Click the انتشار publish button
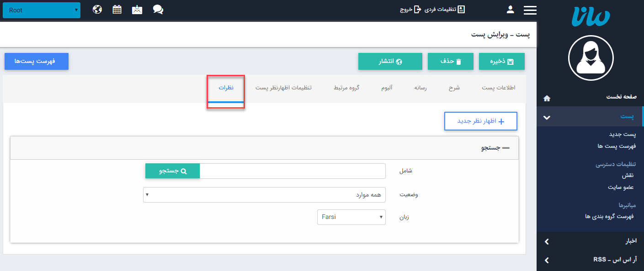This screenshot has width=644, height=271. [x=390, y=61]
